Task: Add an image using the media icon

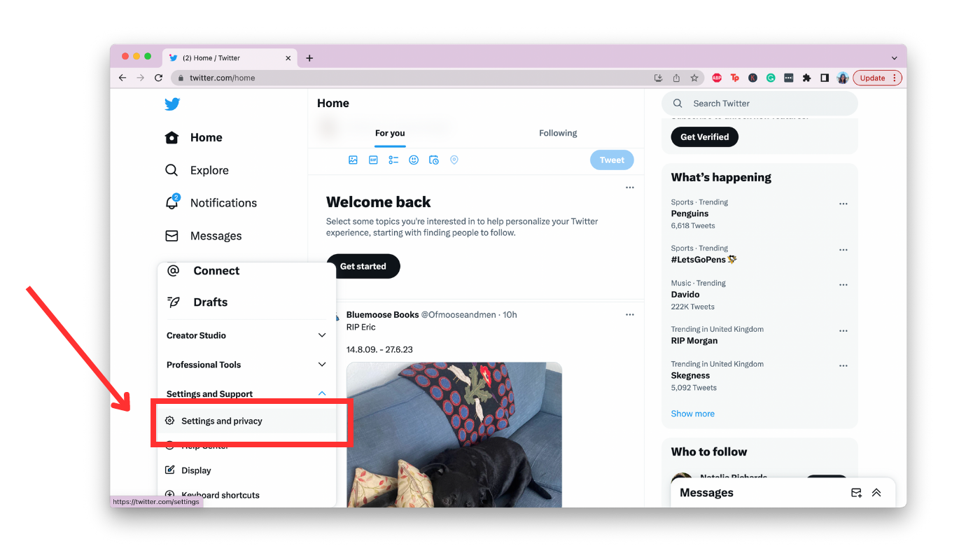Action: (353, 160)
